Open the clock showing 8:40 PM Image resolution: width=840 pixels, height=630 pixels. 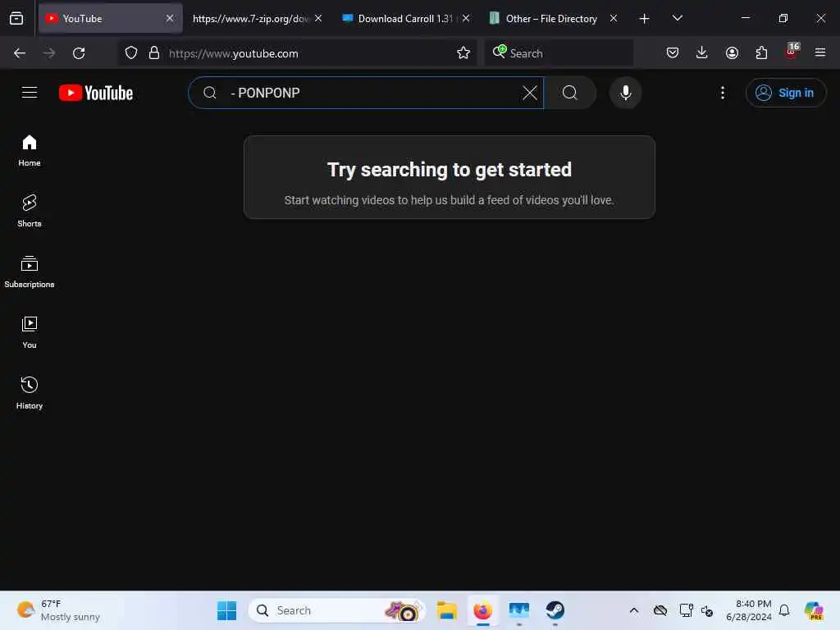point(749,610)
